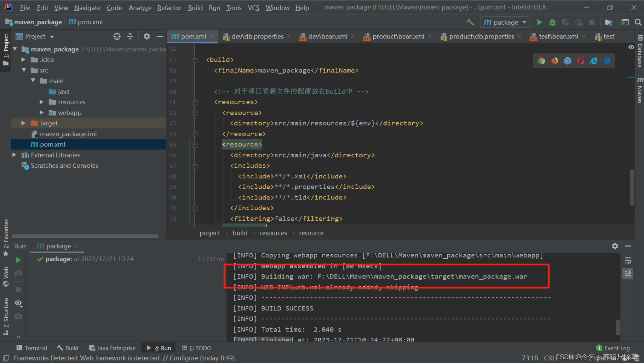
Task: Click the Search Everywhere magnifier icon
Action: click(638, 22)
